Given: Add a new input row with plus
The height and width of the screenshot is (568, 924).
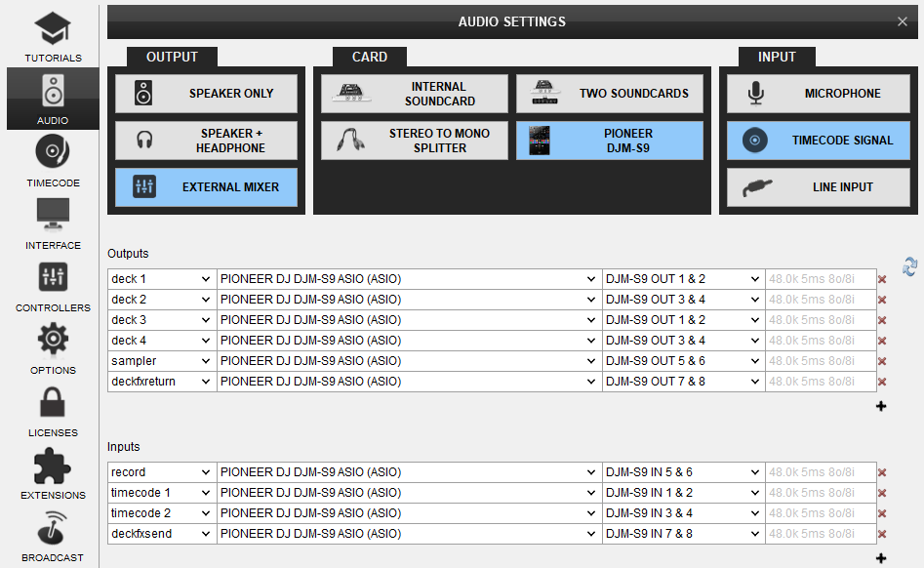Looking at the screenshot, I should coord(881,558).
